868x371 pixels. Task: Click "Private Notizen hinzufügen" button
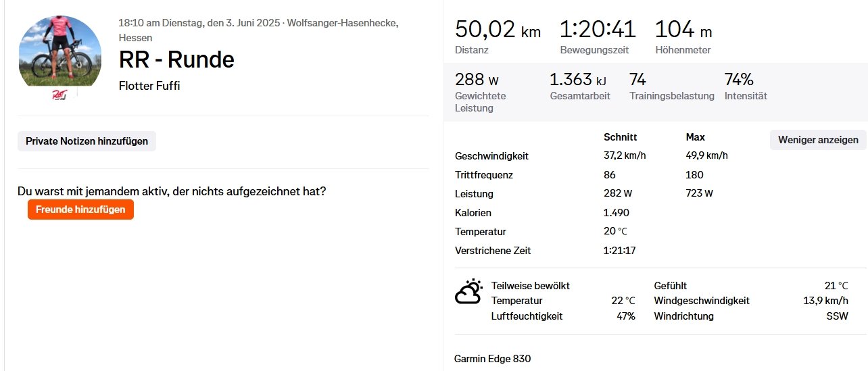coord(87,141)
